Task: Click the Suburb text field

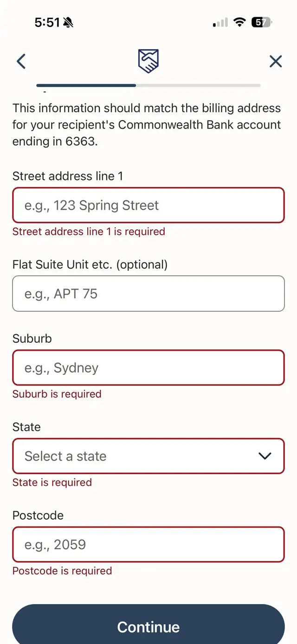Action: pyautogui.click(x=148, y=367)
